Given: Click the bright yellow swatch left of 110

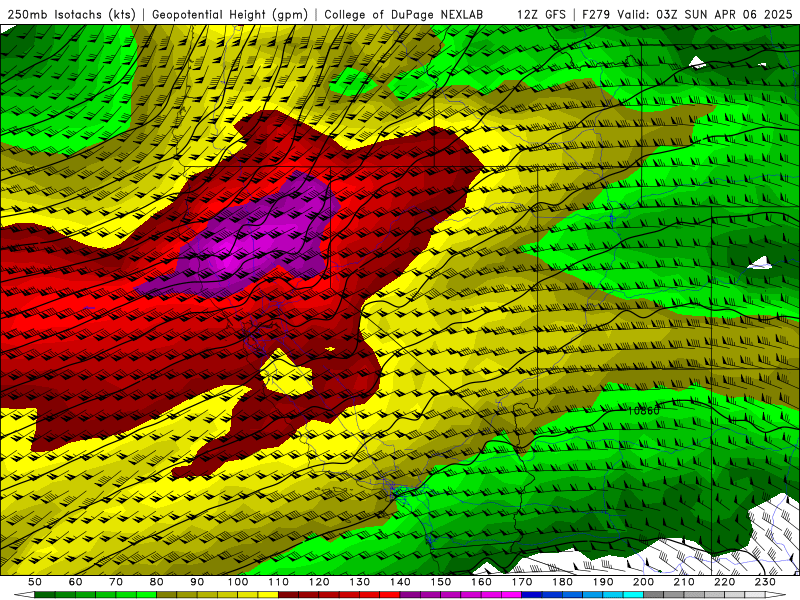Looking at the screenshot, I should pos(268,595).
